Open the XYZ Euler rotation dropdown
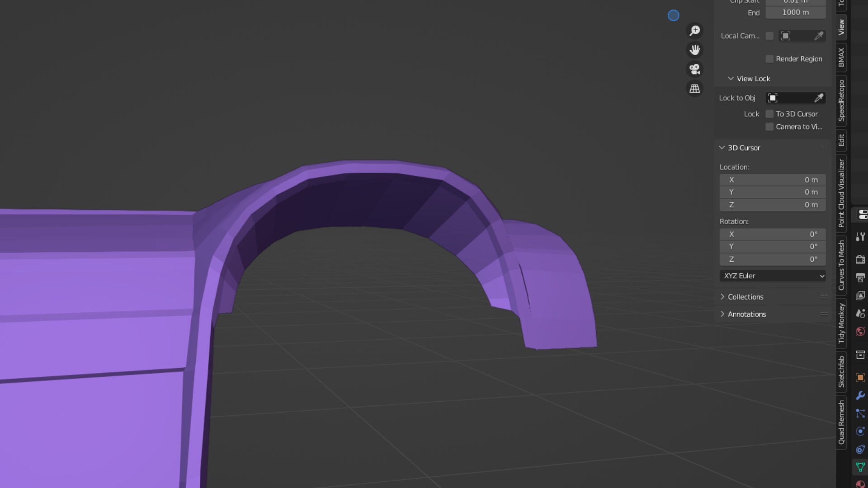The height and width of the screenshot is (488, 868). tap(773, 276)
